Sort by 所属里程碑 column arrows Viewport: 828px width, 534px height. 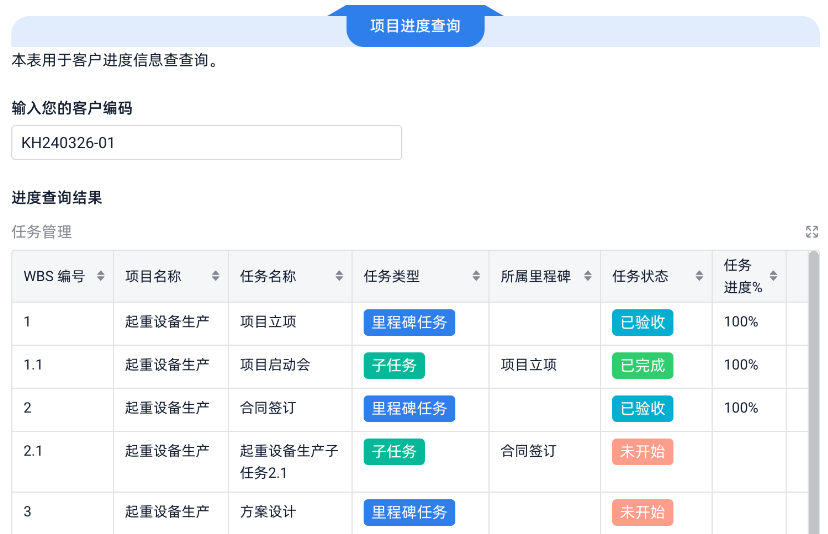coord(587,276)
